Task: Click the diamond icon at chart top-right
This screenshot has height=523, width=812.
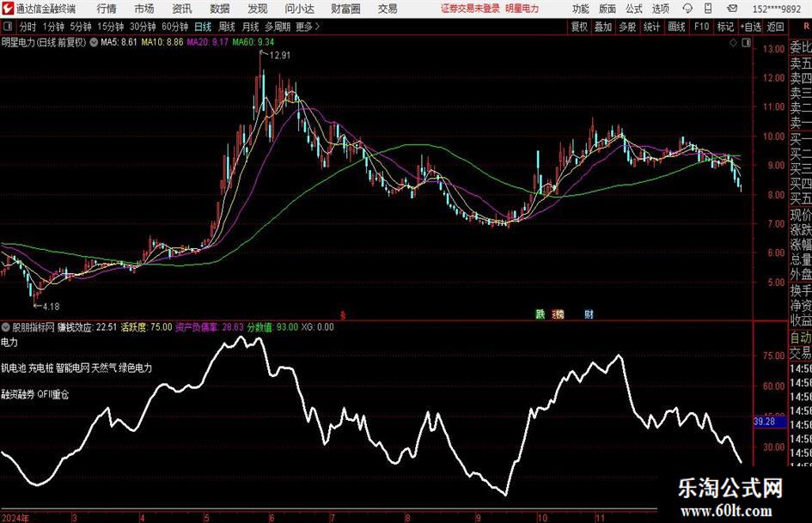Action: 733,43
